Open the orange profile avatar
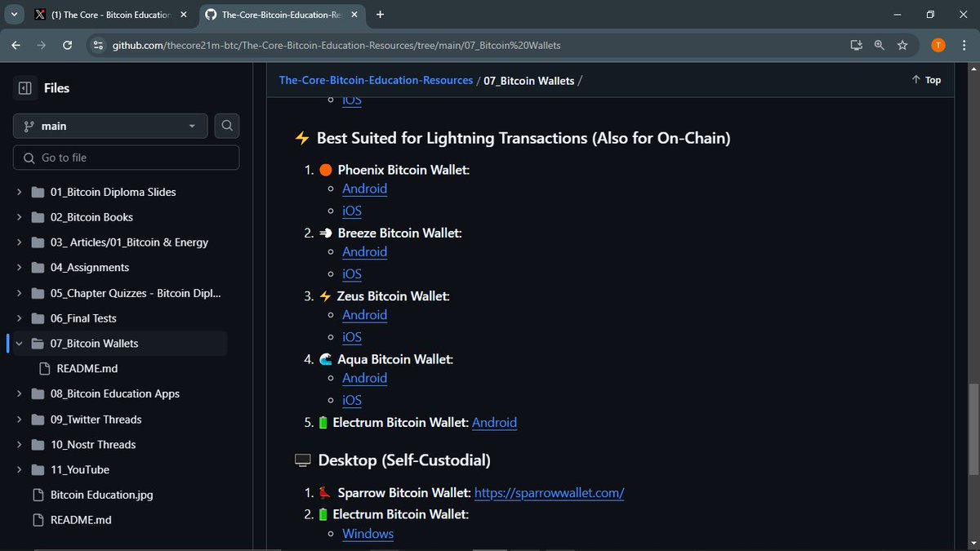The height and width of the screenshot is (551, 980). point(938,46)
